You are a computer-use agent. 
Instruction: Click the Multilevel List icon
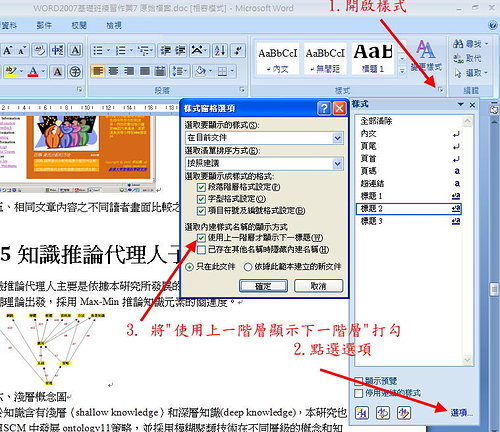coord(143,51)
